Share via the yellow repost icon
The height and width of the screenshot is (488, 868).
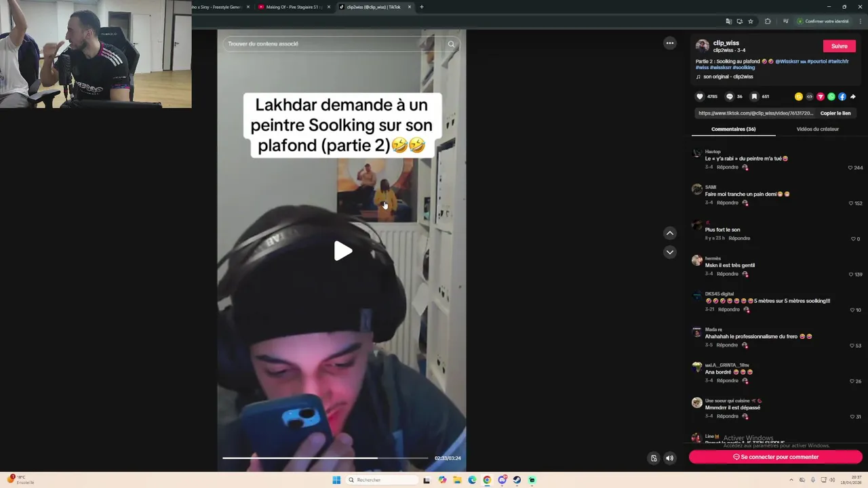coord(799,96)
